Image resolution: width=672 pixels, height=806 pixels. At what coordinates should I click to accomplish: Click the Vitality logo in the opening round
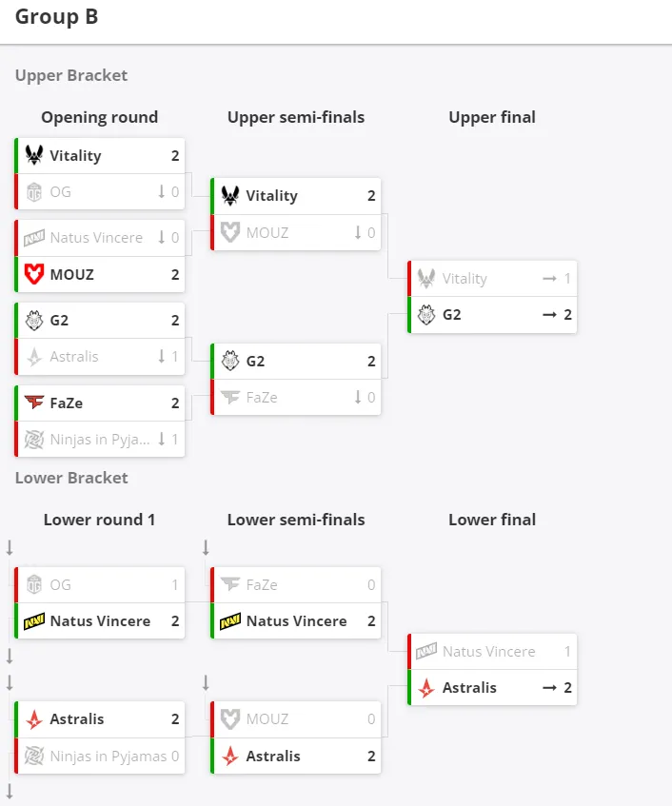point(34,155)
